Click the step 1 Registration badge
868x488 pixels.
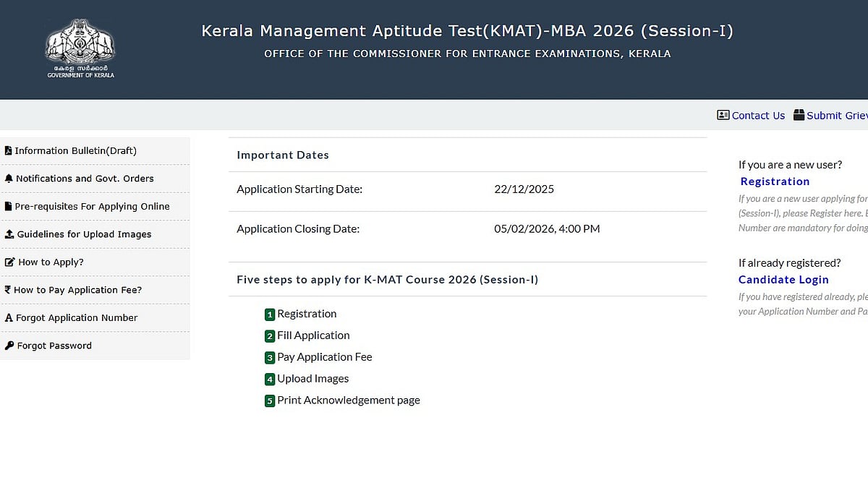coord(270,314)
